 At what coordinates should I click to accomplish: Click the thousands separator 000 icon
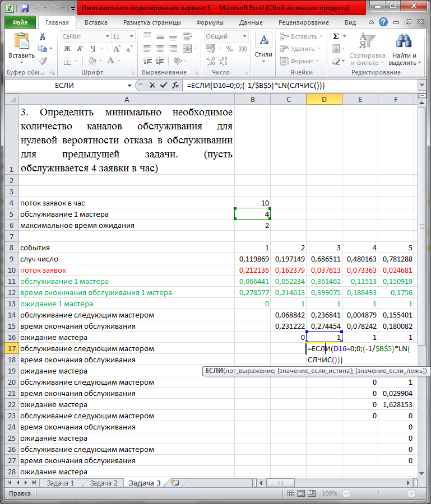(243, 49)
